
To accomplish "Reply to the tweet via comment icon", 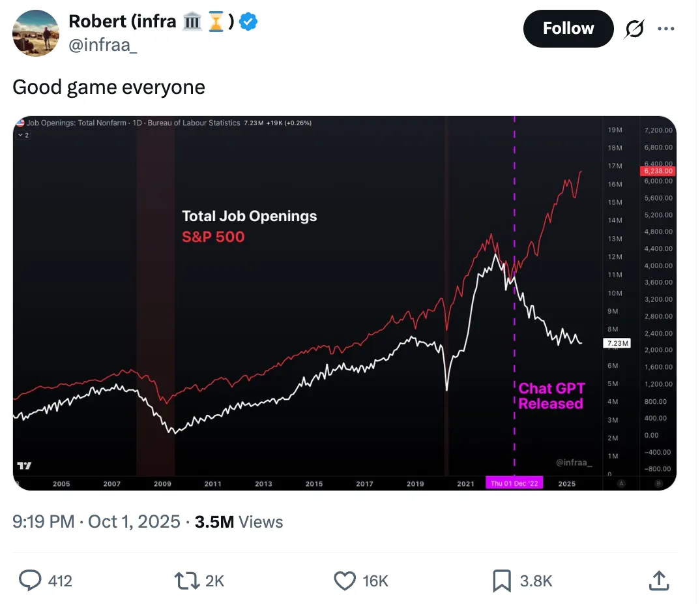I will (30, 581).
